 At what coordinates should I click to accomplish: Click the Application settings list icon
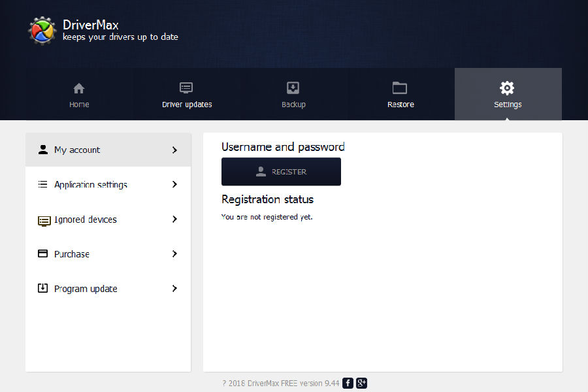(42, 184)
